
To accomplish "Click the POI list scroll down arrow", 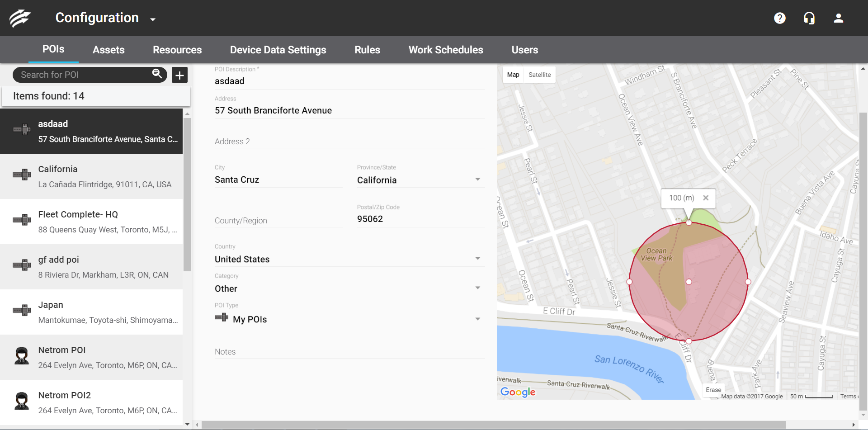I will coord(187,424).
